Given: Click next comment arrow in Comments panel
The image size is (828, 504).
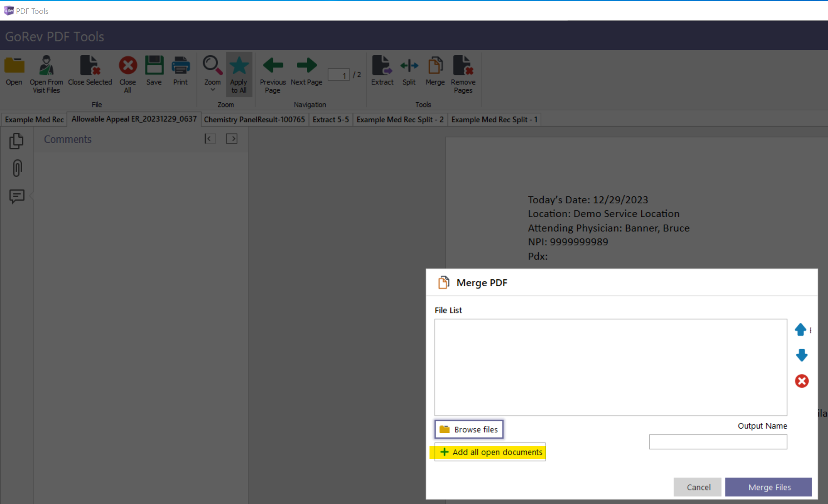Looking at the screenshot, I should pyautogui.click(x=232, y=139).
